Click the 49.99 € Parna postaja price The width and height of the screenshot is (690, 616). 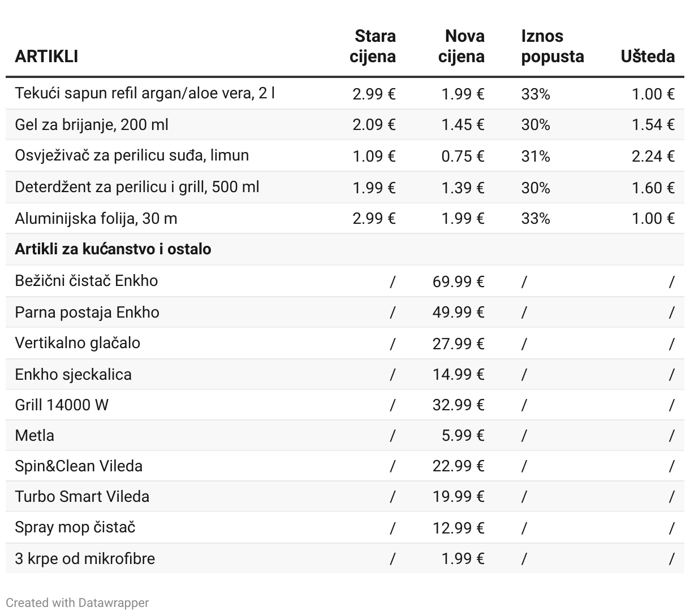pos(458,313)
